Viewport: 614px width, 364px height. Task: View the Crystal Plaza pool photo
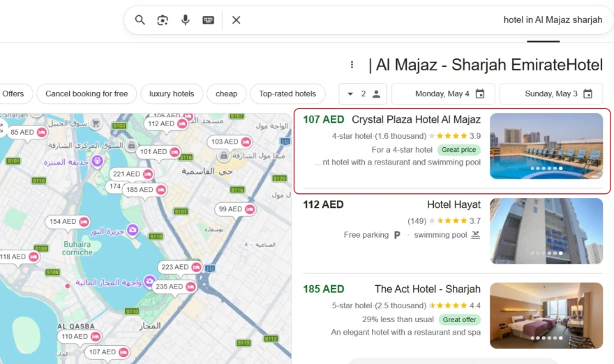546,146
